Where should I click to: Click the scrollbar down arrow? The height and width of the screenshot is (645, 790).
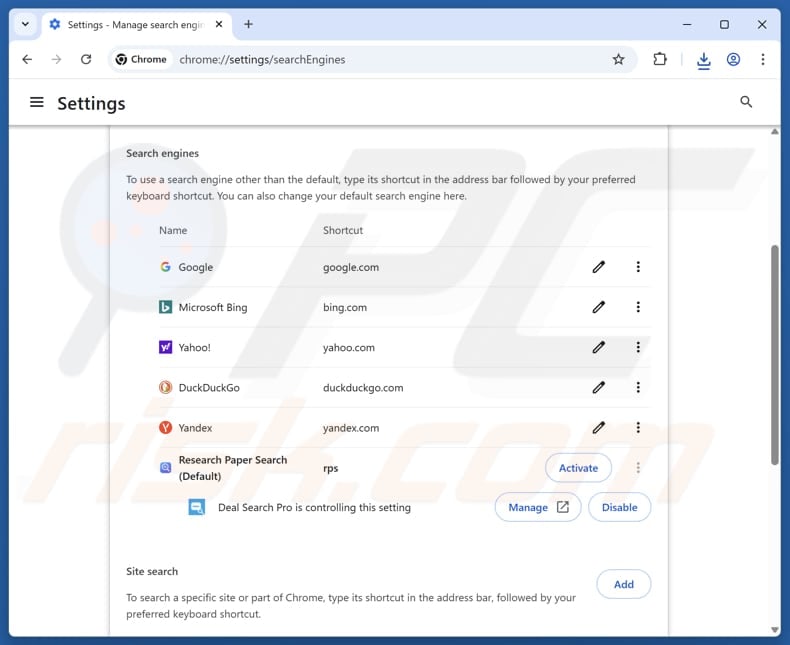(774, 629)
